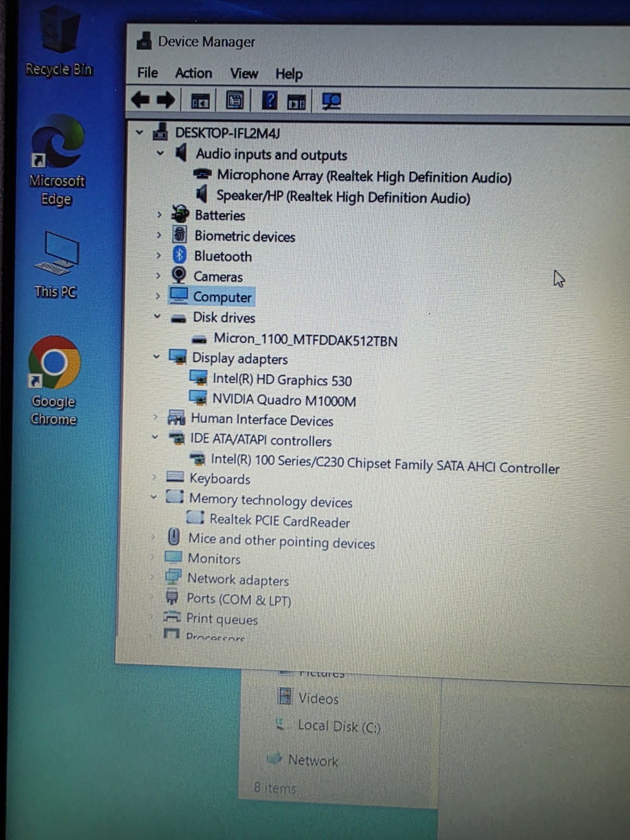Click the Ports (COM & LPT) icon
The width and height of the screenshot is (630, 840).
pyautogui.click(x=172, y=597)
